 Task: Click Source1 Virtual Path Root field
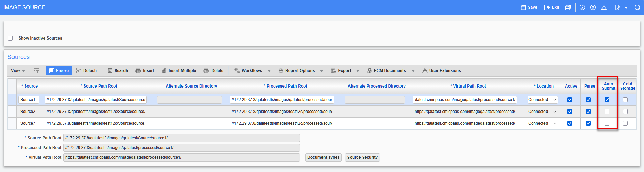click(465, 100)
